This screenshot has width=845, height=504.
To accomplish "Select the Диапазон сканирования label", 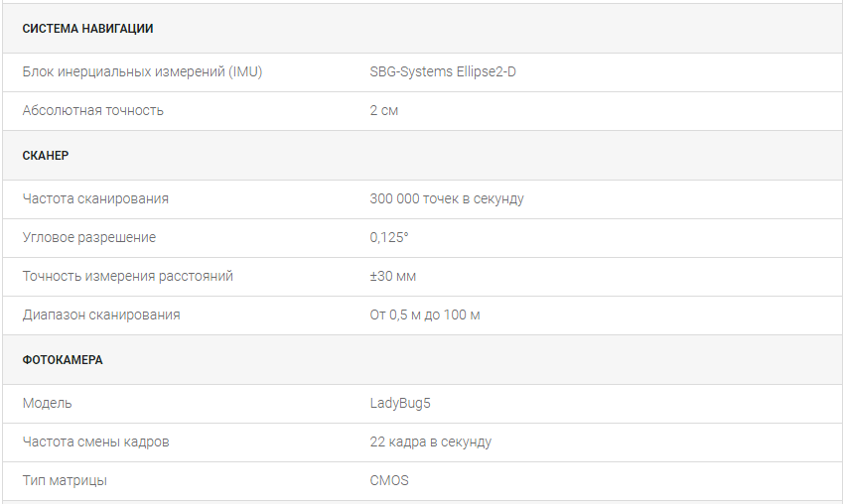I will tap(101, 315).
